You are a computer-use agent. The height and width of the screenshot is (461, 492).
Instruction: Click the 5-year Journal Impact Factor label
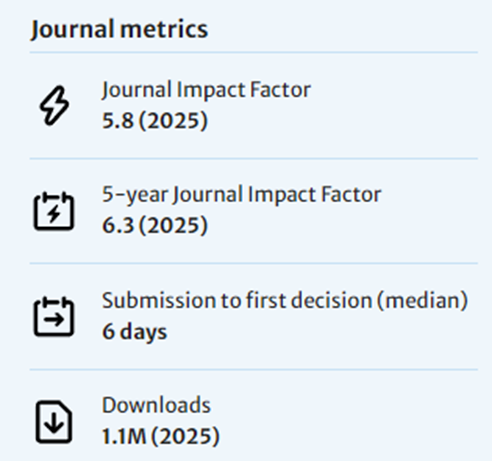pos(242,195)
